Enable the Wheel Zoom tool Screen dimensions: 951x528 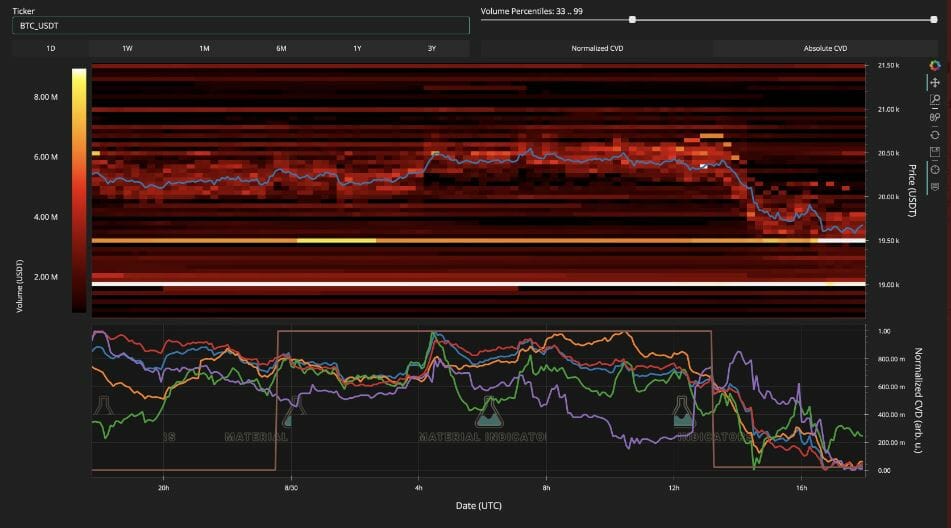coord(935,117)
